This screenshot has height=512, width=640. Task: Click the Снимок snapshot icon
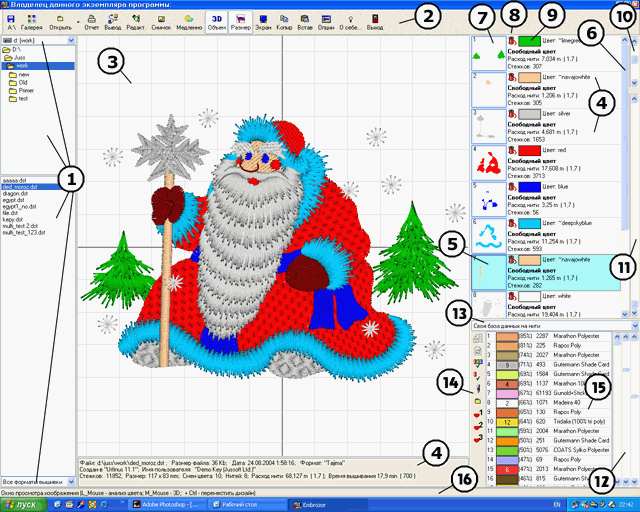pyautogui.click(x=161, y=22)
